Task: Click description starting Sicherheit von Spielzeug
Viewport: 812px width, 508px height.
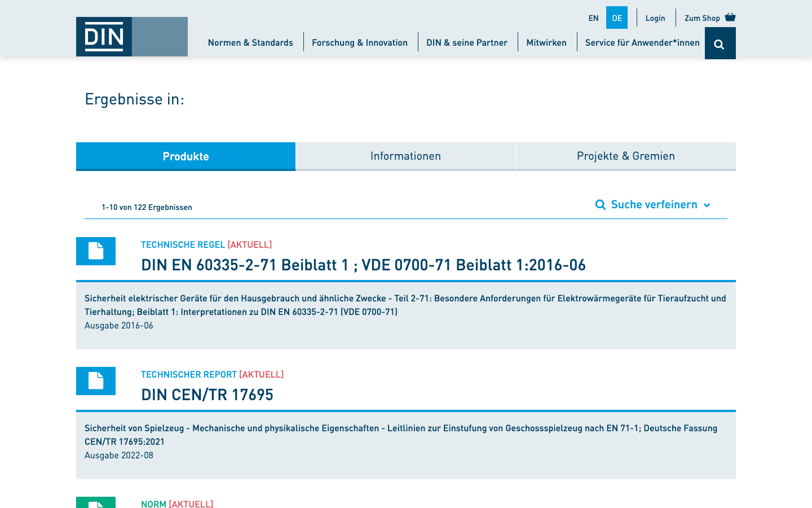Action: tap(401, 435)
